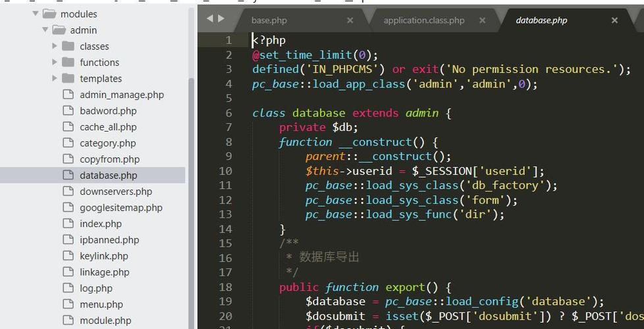
Task: Open module.php from the file tree
Action: point(105,320)
